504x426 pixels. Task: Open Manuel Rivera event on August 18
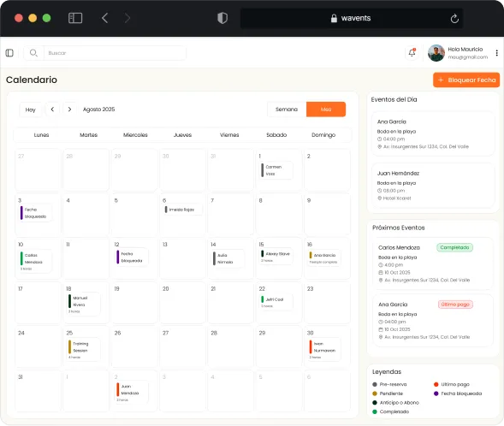click(x=84, y=304)
